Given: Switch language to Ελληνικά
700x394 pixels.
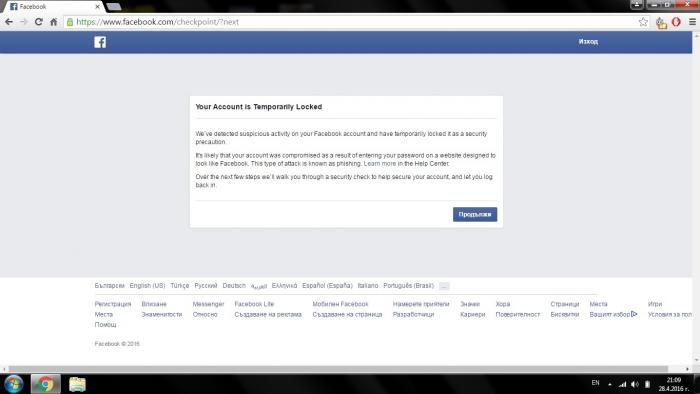Looking at the screenshot, I should [284, 286].
